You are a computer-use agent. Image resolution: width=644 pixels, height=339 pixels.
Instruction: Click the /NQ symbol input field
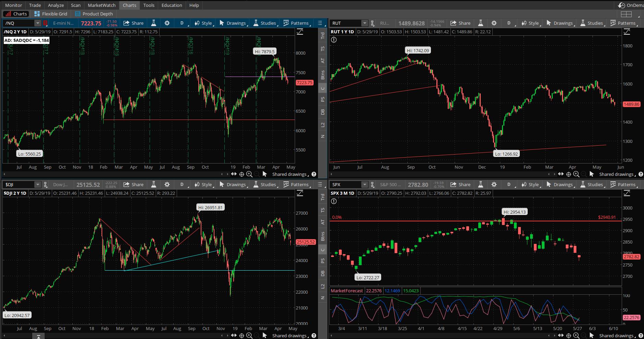[19, 23]
